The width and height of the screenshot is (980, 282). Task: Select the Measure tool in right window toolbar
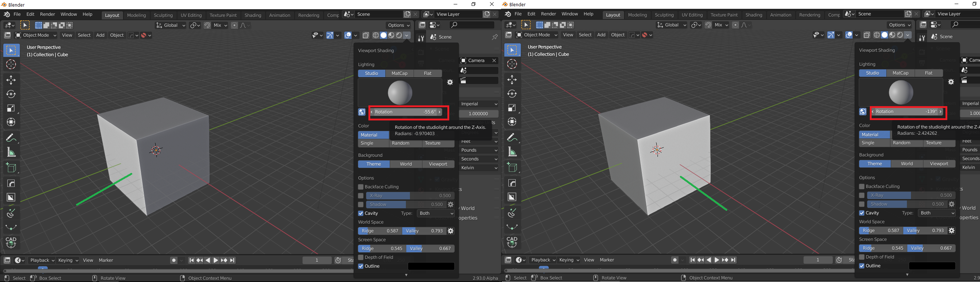[512, 152]
